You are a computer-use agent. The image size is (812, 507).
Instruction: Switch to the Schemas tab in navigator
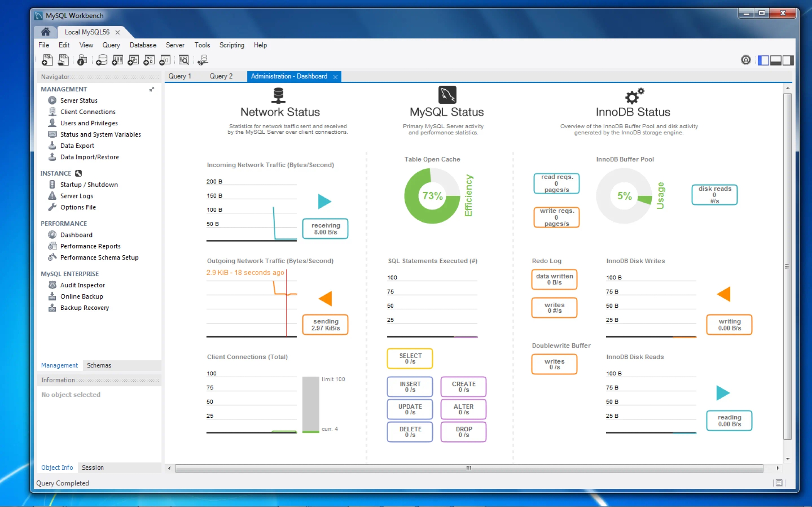click(x=98, y=365)
